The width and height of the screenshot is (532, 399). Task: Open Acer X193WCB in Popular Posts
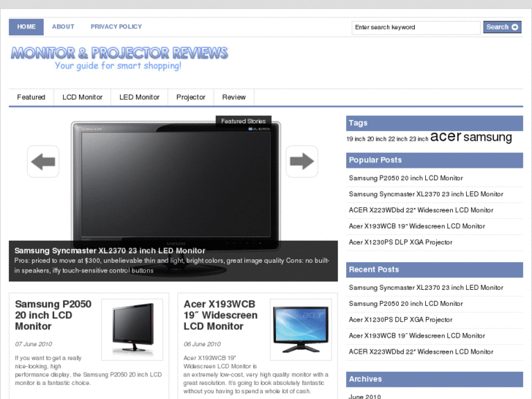click(417, 225)
